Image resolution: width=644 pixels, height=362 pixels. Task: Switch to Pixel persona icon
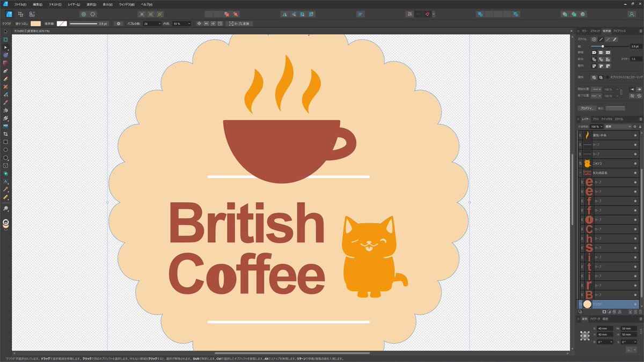[20, 13]
